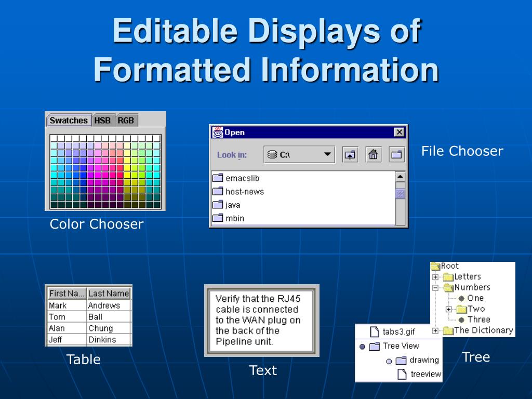Click the emacslib folder icon
This screenshot has width=532, height=399.
[218, 178]
